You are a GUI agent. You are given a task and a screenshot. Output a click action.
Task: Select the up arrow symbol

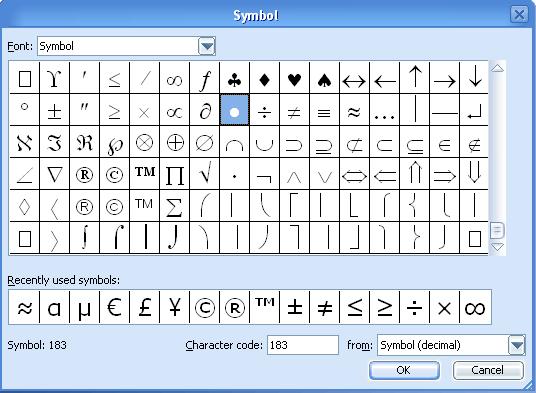(415, 78)
